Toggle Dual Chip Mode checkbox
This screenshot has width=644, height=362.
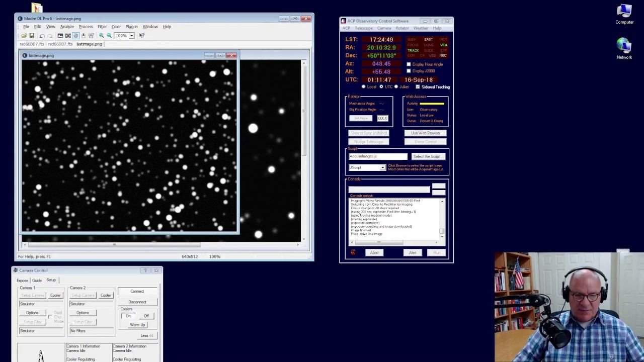[x=50, y=317]
